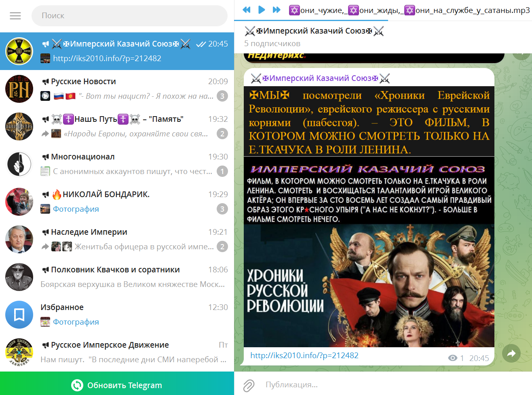Click the unread badge on Наследие Империи
Image resolution: width=532 pixels, height=395 pixels.
222,246
